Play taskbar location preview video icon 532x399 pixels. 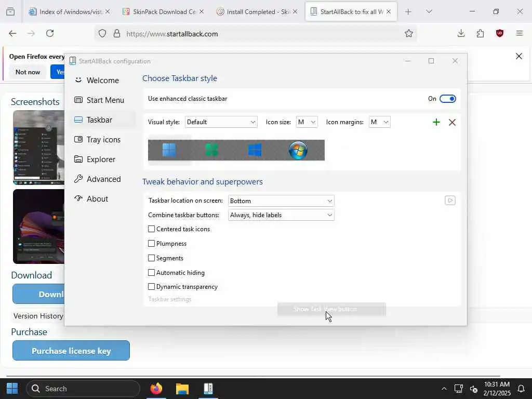(450, 200)
